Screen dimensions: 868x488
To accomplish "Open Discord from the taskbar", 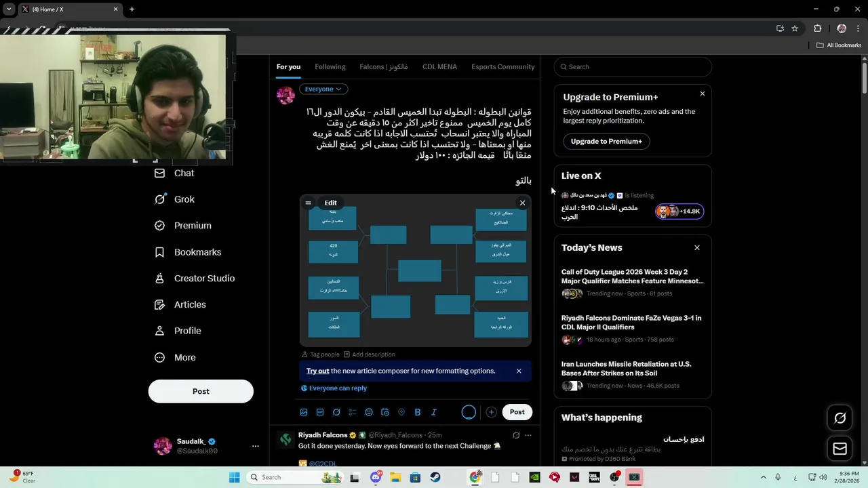I will click(x=376, y=477).
